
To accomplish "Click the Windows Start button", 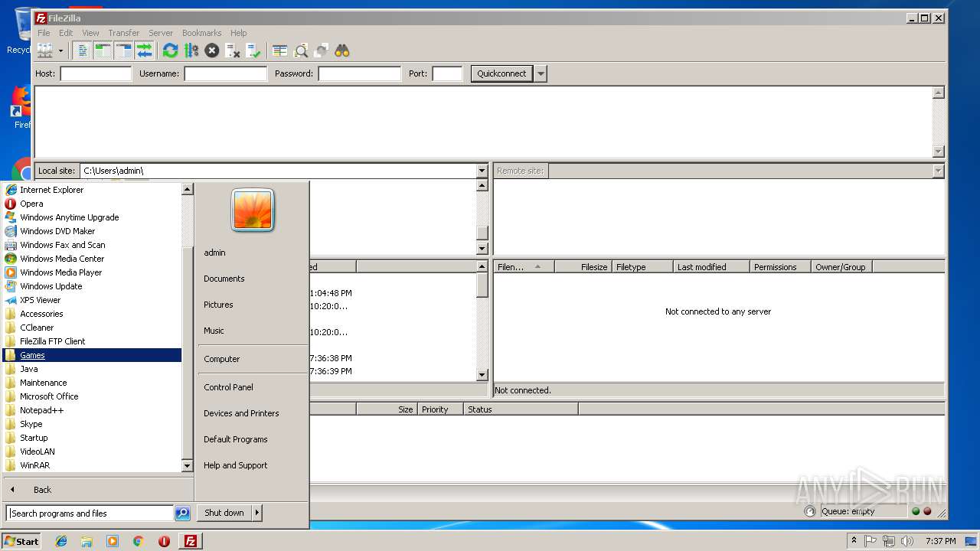I will click(x=21, y=541).
